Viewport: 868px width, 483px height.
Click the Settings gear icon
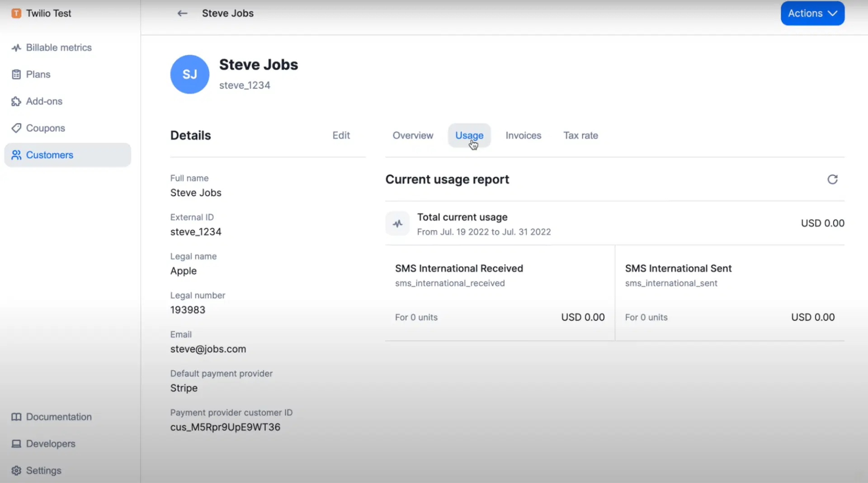(x=16, y=470)
